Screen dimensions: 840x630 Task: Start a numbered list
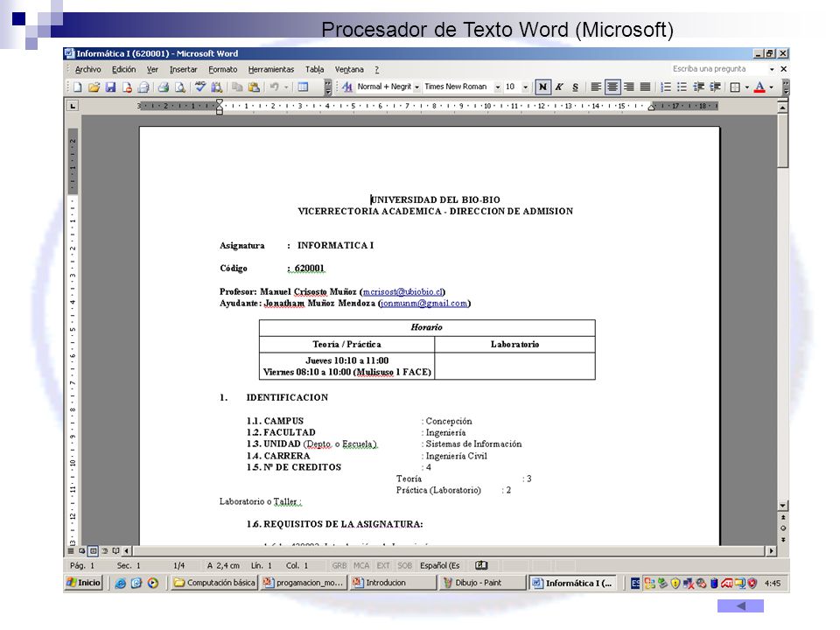pos(666,87)
